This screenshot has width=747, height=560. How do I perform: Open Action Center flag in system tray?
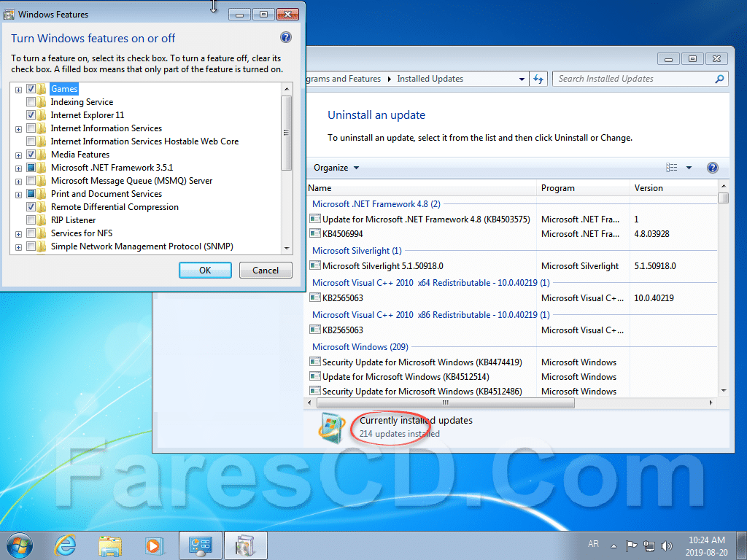pos(631,545)
